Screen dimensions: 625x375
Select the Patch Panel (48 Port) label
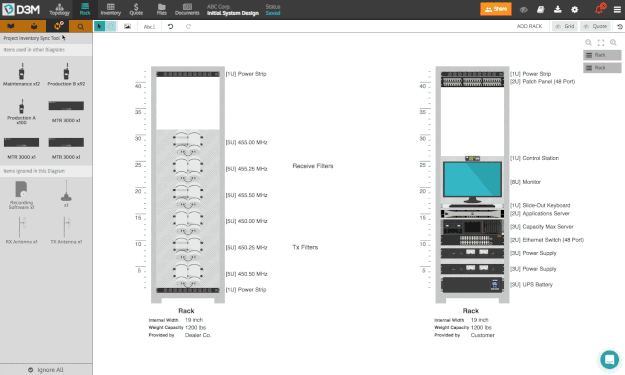tap(542, 82)
